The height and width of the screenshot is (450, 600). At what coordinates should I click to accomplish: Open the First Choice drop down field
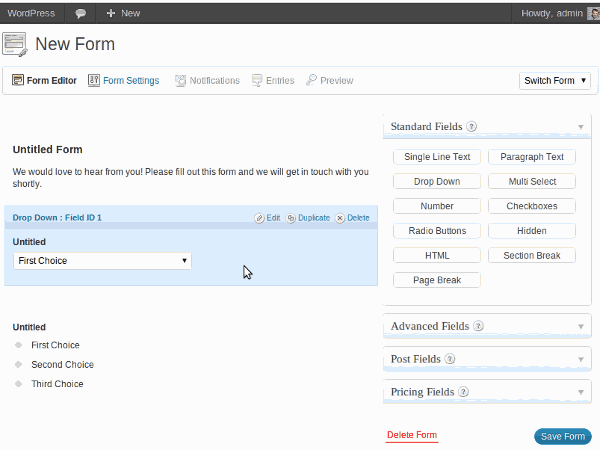(102, 261)
